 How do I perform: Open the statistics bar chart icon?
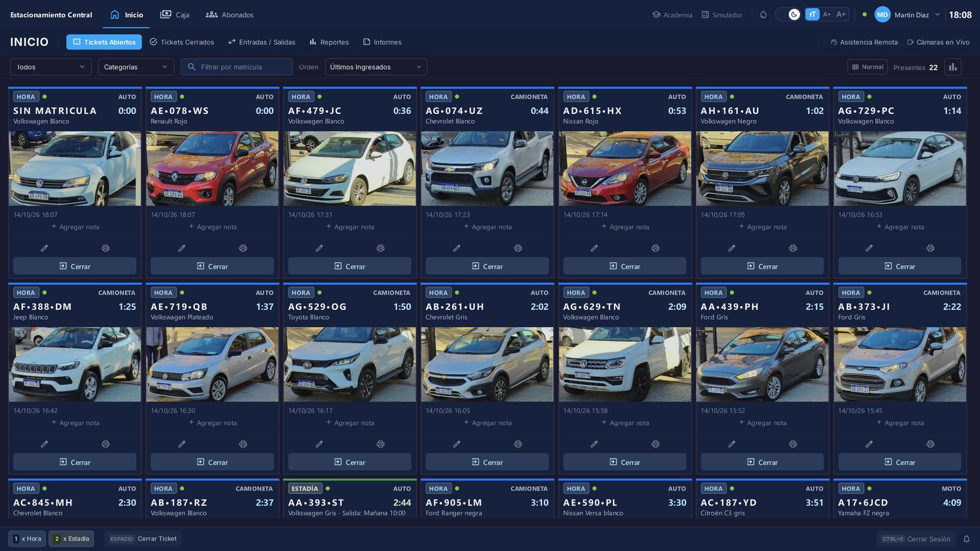pos(952,67)
